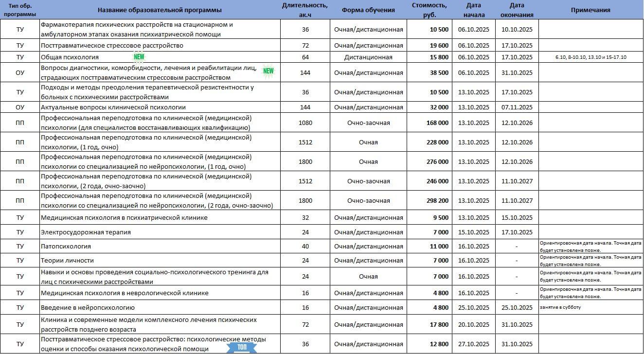
Task: Select the Электросудорожная терапия program cell
Action: (86, 232)
